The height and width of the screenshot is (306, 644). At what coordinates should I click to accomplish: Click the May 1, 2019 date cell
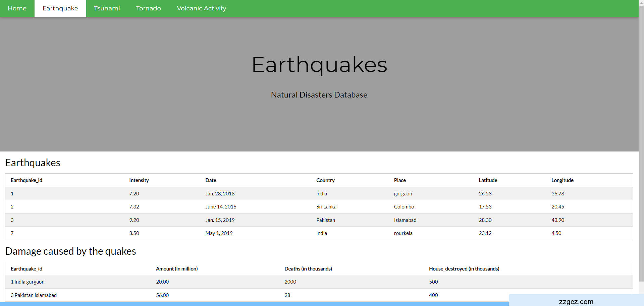pos(219,233)
